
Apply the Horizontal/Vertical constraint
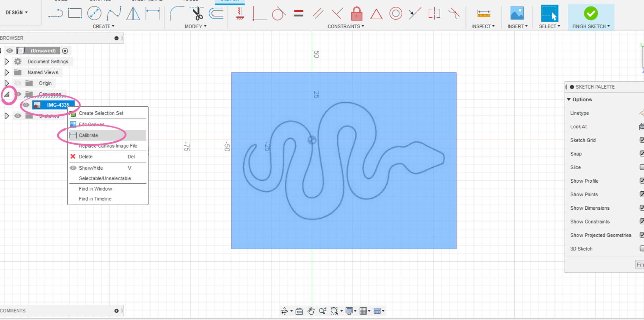pos(240,13)
